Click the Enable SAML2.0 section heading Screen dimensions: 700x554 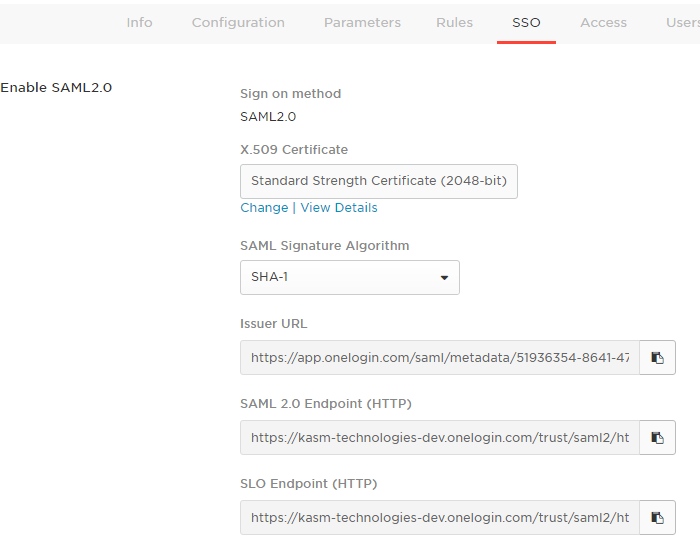[x=56, y=87]
